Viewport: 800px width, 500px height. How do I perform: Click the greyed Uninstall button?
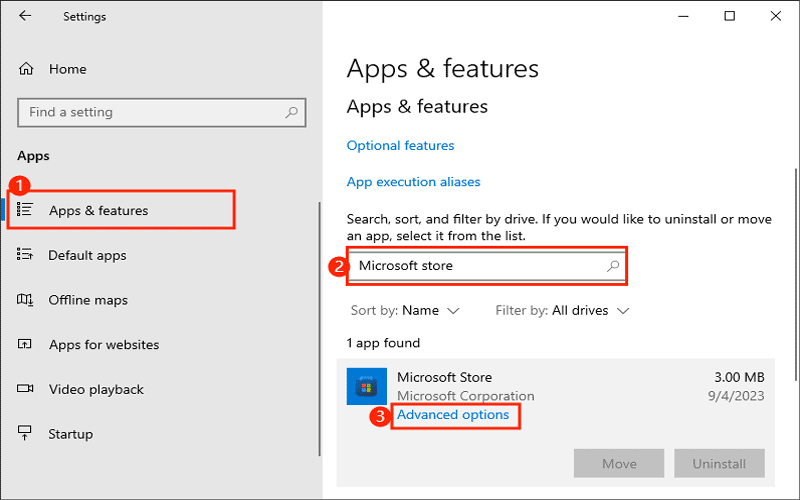[719, 463]
